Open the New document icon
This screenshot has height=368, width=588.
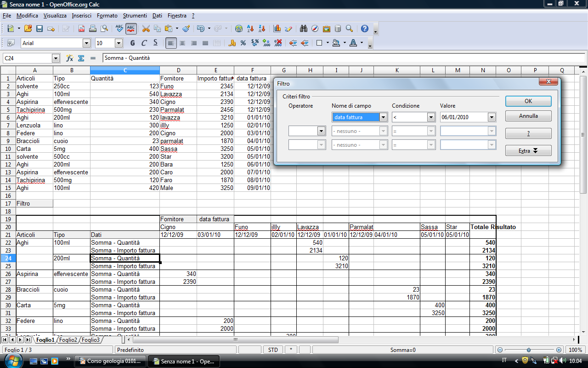11,29
